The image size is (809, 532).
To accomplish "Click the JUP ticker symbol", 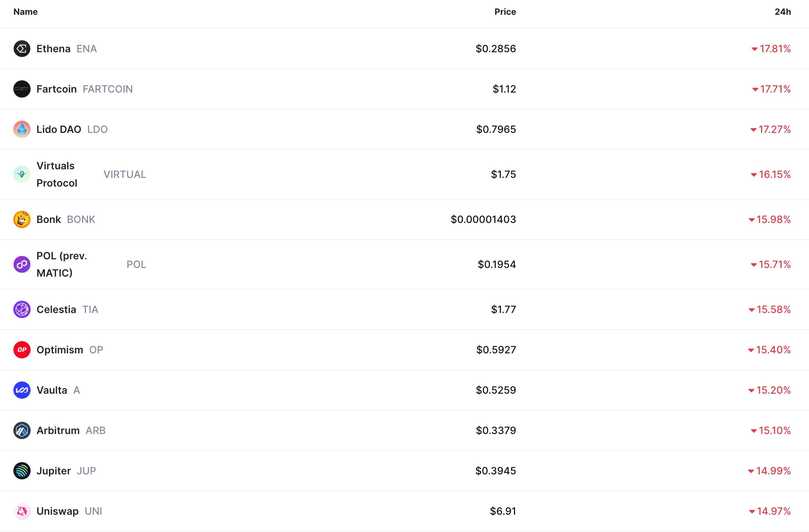I will 86,471.
